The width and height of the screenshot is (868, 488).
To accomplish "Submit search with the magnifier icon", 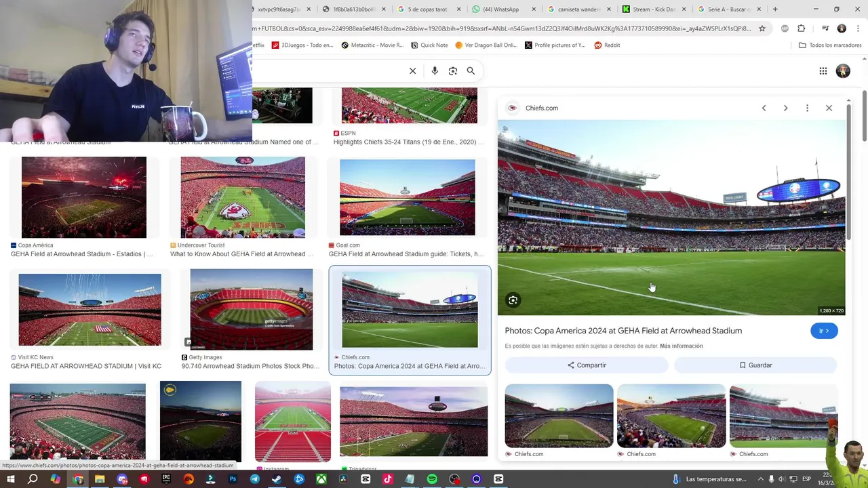I will tap(471, 70).
